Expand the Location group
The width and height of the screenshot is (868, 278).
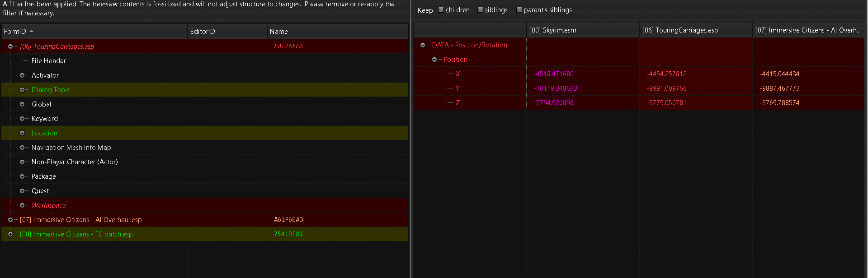click(x=22, y=133)
